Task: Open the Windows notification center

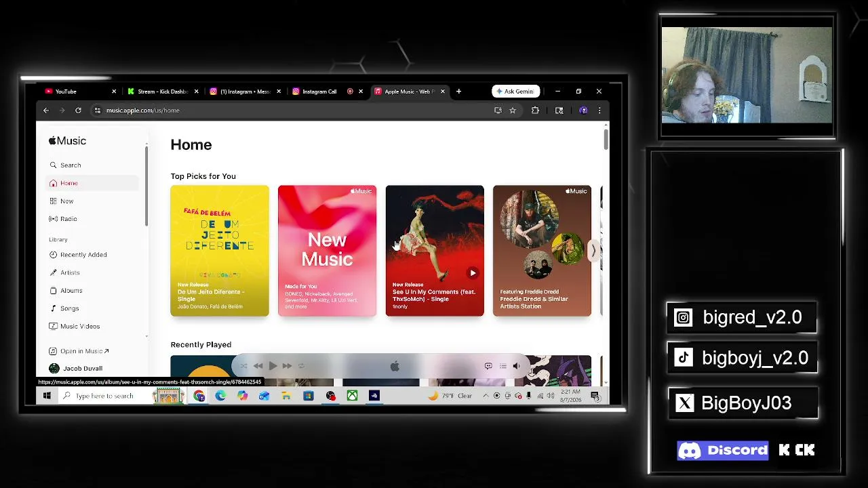Action: click(595, 396)
